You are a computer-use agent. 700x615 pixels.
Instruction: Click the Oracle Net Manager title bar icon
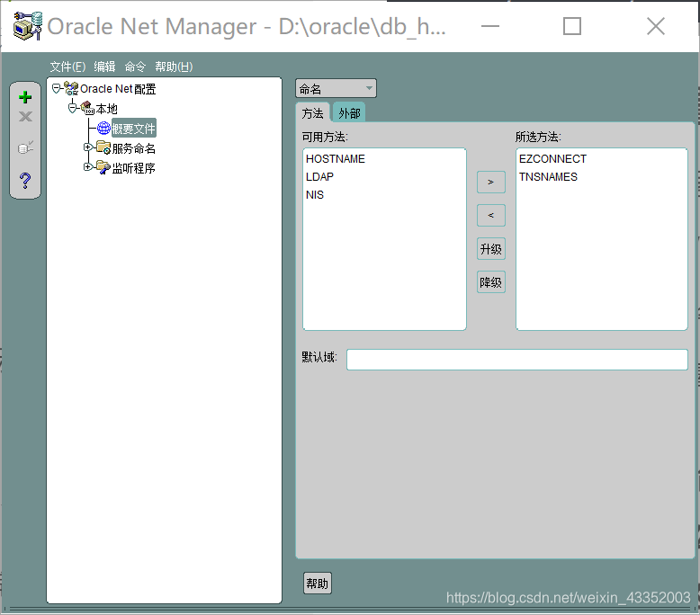click(28, 26)
